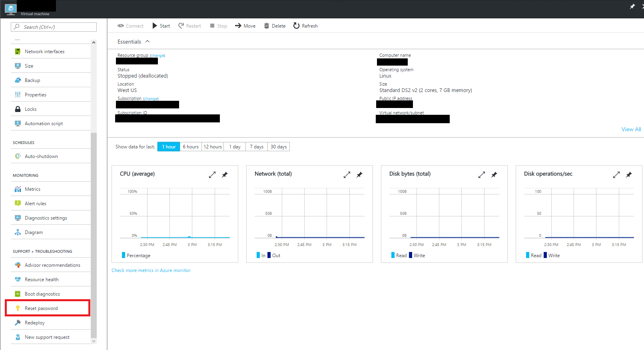Click Disk bytes Read legend swatch
Image resolution: width=644 pixels, height=350 pixels.
click(393, 255)
